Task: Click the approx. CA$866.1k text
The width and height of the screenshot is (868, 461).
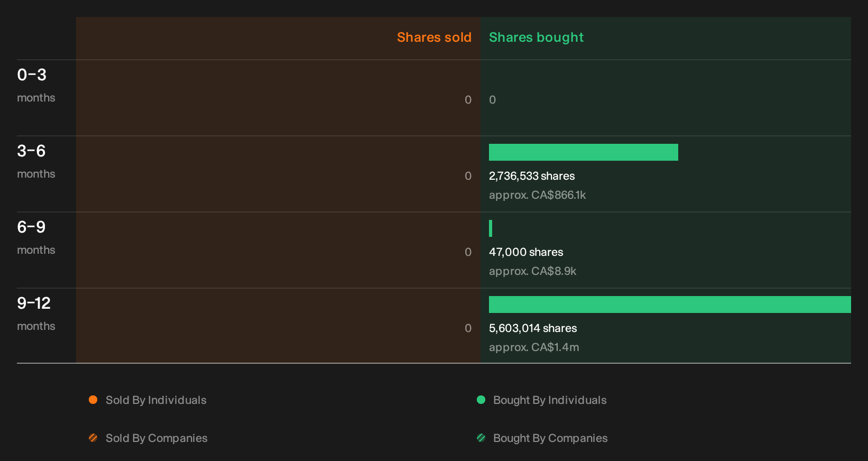Action: [538, 195]
